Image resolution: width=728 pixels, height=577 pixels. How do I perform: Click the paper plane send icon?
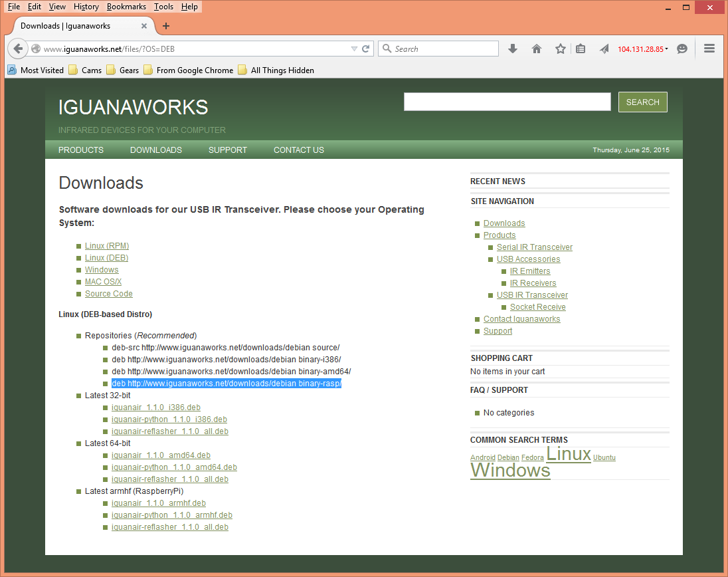(x=604, y=49)
